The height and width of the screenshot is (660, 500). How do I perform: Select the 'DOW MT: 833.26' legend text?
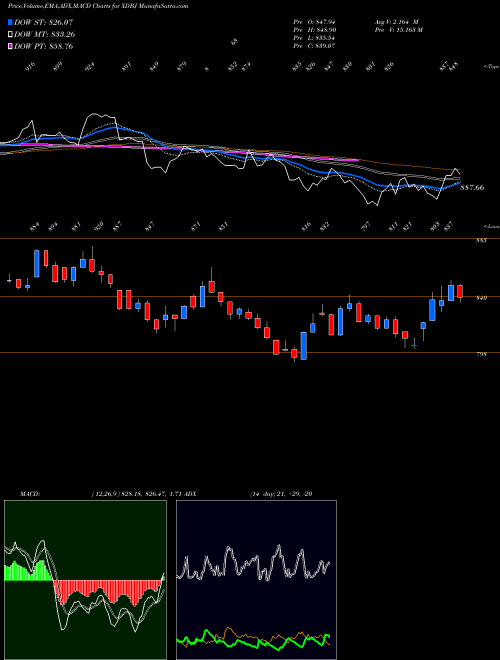tap(45, 35)
